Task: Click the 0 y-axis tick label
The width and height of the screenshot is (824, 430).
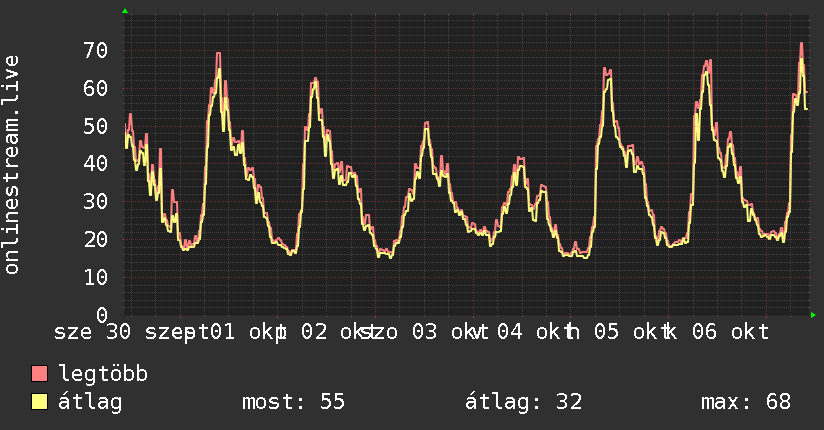Action: pos(102,315)
